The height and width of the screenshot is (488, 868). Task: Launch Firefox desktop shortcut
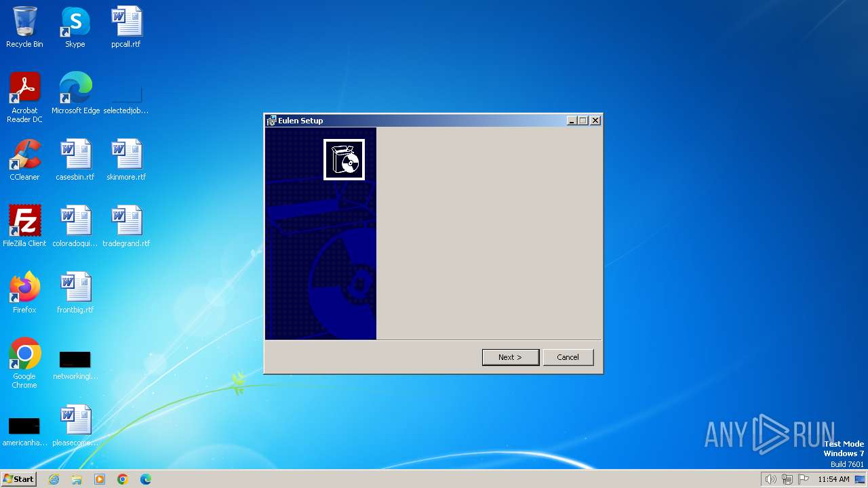tap(24, 293)
